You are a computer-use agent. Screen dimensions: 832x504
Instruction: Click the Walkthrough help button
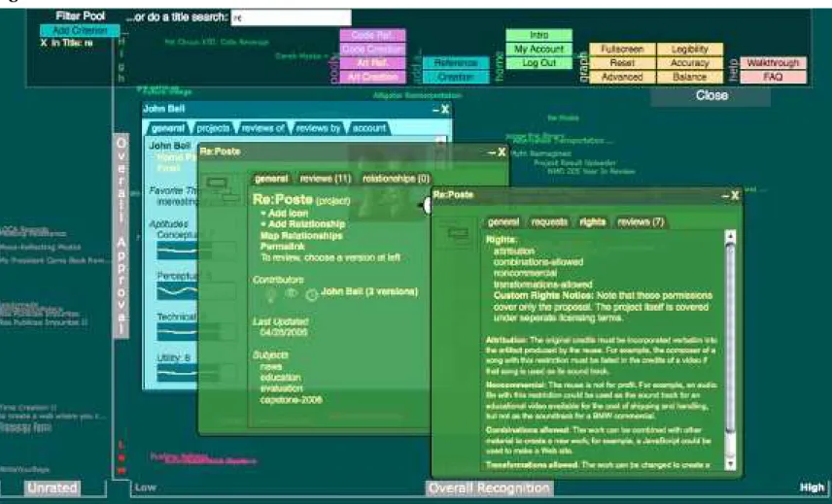(x=773, y=63)
